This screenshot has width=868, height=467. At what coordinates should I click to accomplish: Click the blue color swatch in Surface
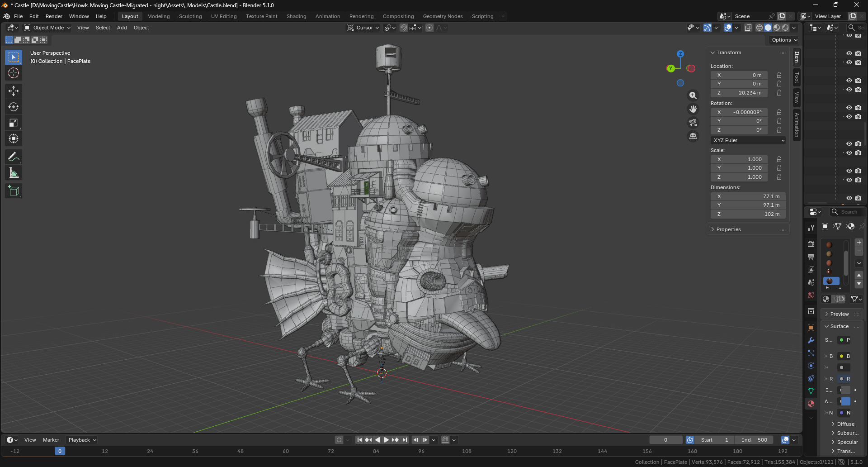click(x=845, y=401)
